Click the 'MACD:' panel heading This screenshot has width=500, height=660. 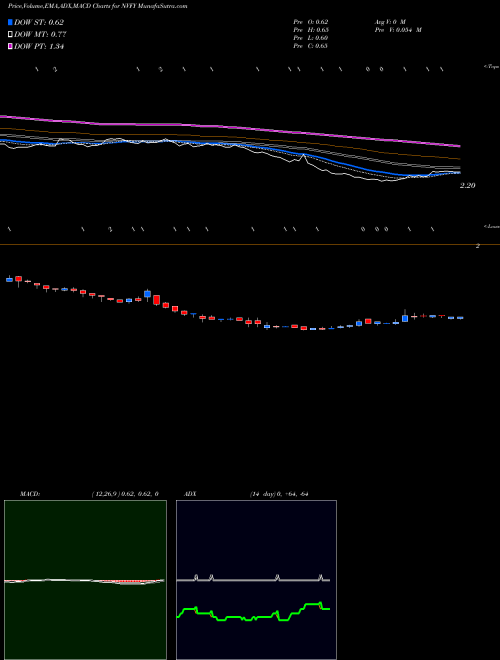tap(30, 494)
